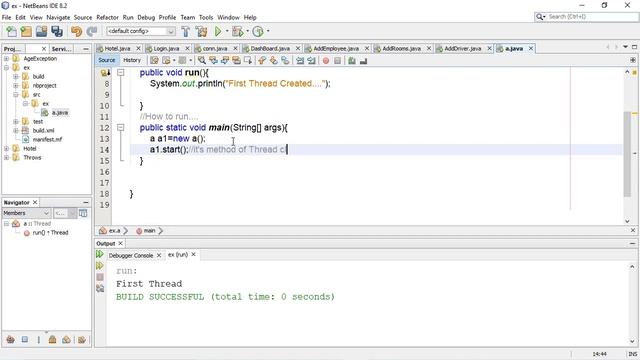Click the Next Bookmark icon

coord(273,60)
